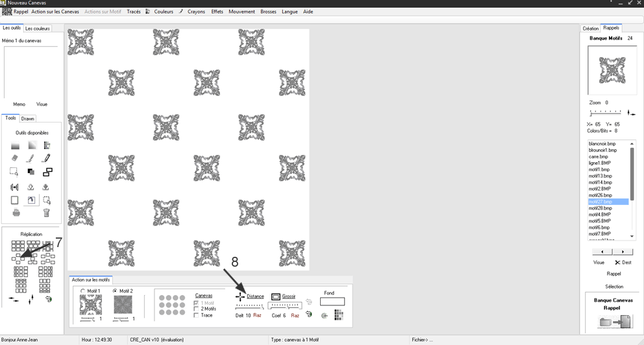
Task: Click the Grossir rectangle icon
Action: click(x=275, y=296)
